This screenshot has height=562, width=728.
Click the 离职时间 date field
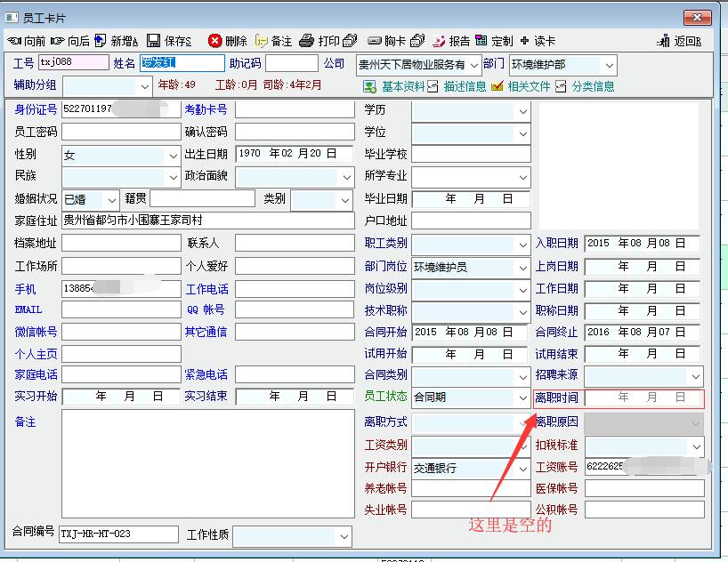(643, 398)
